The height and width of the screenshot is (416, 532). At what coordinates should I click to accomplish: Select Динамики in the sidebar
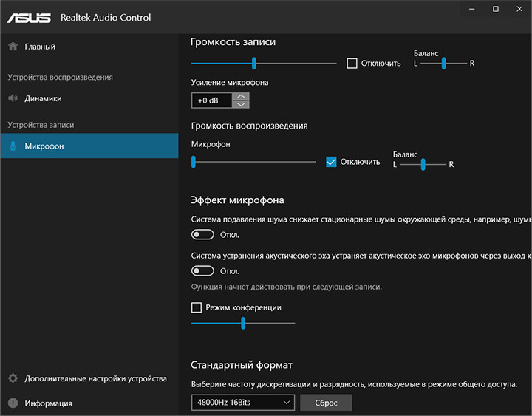click(x=43, y=98)
